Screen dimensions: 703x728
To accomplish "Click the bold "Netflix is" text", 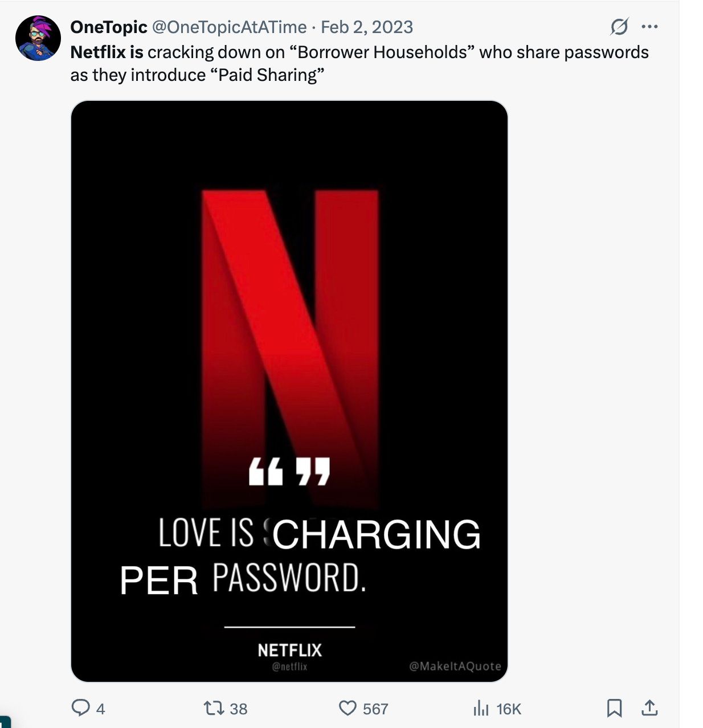I will coord(107,52).
